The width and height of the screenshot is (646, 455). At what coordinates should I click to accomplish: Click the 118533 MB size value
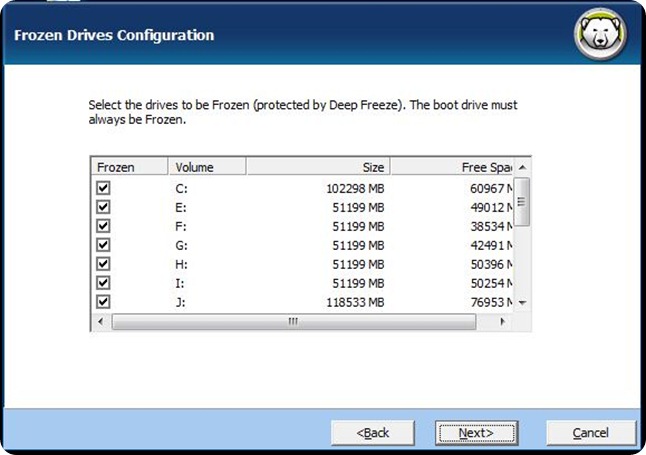(355, 303)
